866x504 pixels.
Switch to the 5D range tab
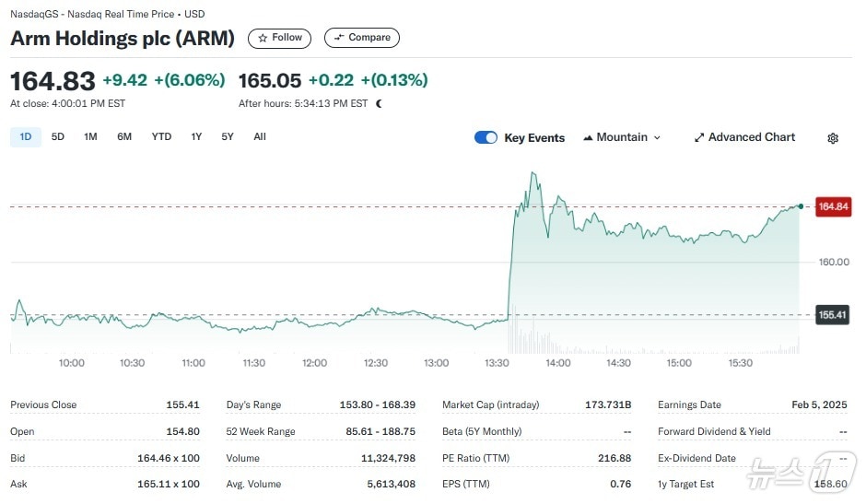pyautogui.click(x=57, y=137)
